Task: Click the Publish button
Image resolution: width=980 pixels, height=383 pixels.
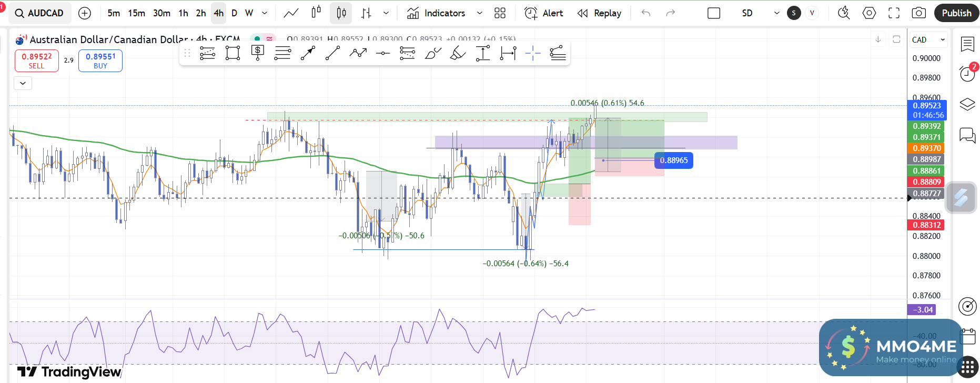Action: (x=956, y=13)
